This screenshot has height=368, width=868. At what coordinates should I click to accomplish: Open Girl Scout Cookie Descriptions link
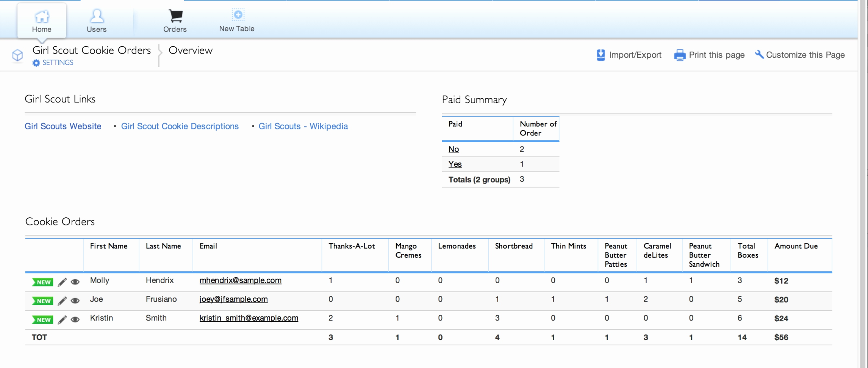[x=180, y=126]
